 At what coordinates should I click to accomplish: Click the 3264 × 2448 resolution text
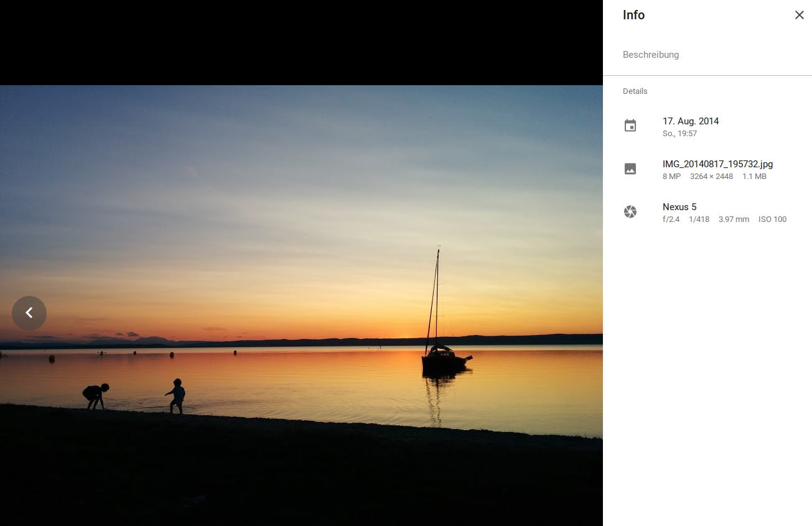click(711, 177)
